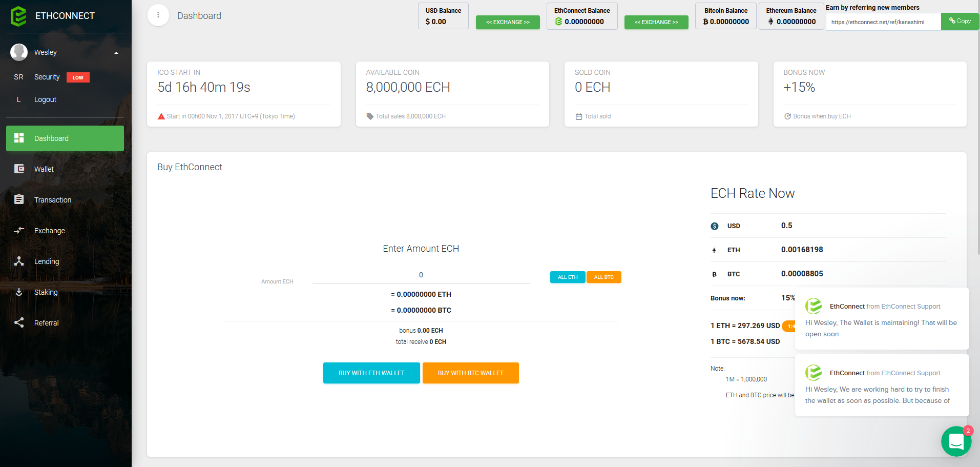Click the '+15%' bonus value
Screen dimensions: 980x467
pos(799,87)
